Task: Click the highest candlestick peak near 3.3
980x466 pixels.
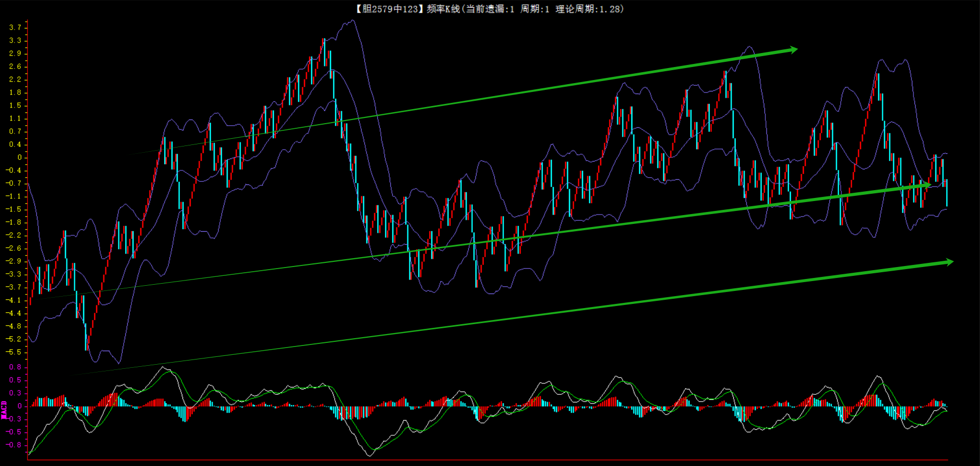Action: (x=324, y=47)
